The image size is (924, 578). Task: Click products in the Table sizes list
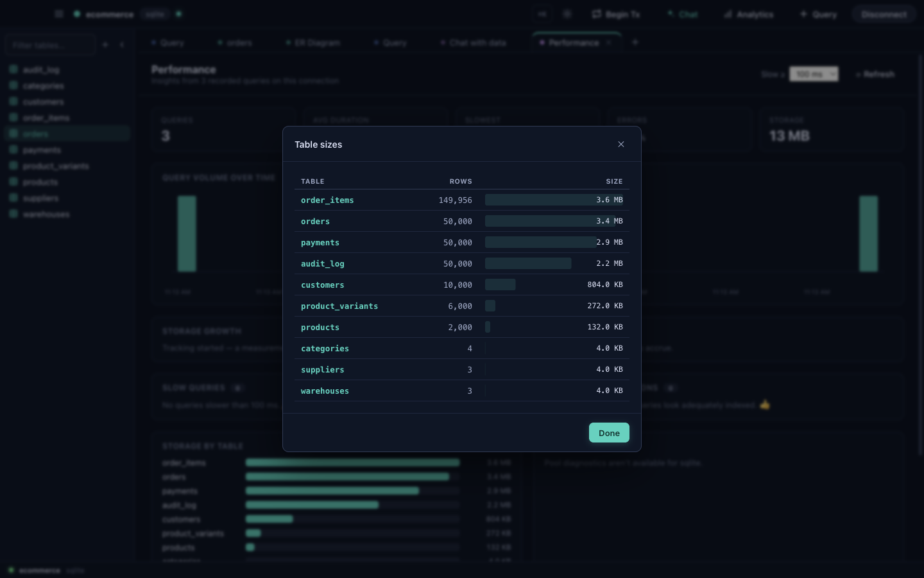(x=320, y=328)
